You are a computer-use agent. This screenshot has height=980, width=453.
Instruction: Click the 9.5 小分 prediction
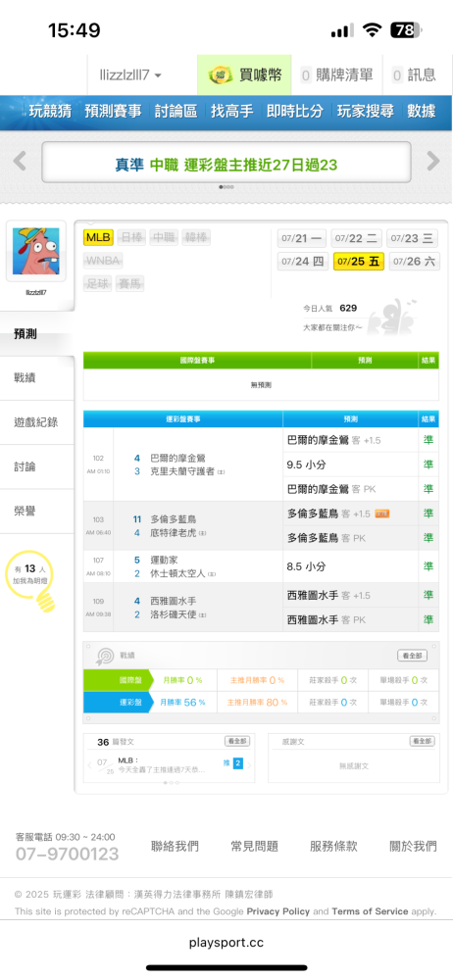point(307,465)
